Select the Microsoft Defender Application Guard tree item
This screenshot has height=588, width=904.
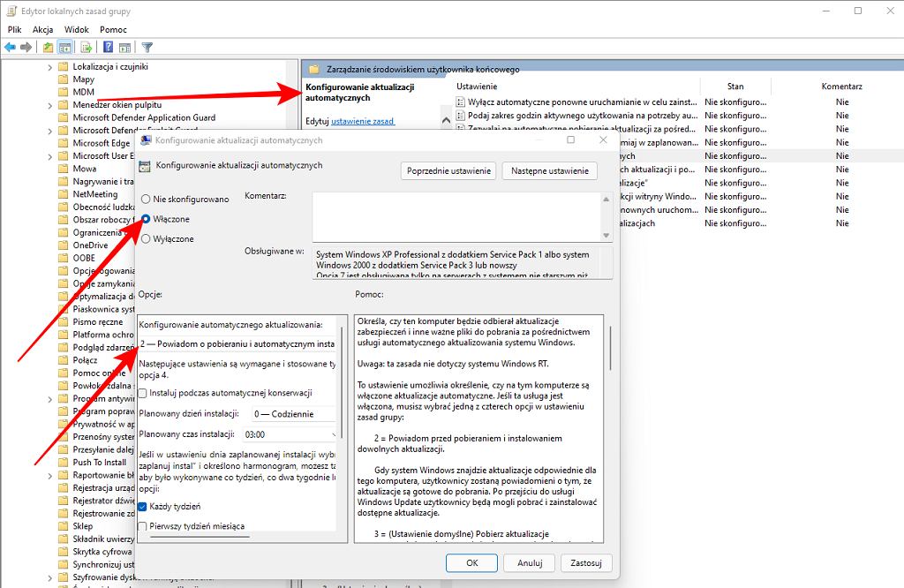pyautogui.click(x=144, y=117)
